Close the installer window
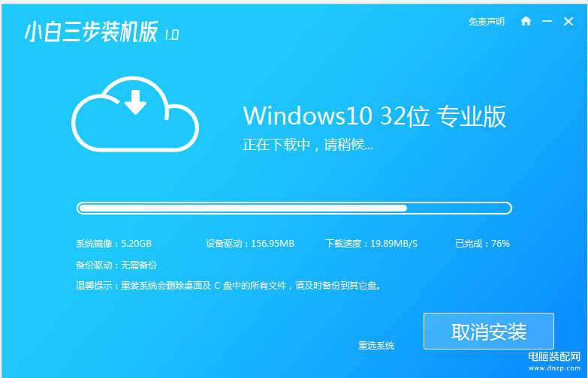 (x=568, y=21)
